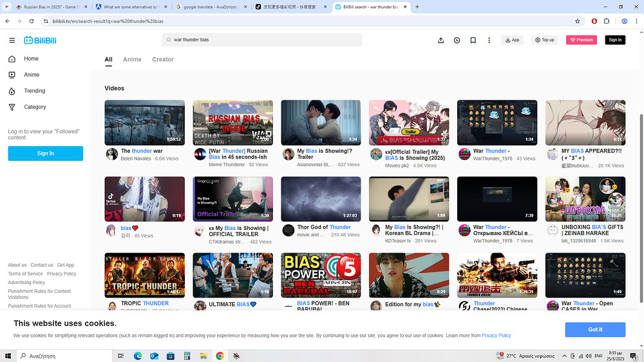Click the App download button
This screenshot has height=362, width=644.
click(x=512, y=40)
